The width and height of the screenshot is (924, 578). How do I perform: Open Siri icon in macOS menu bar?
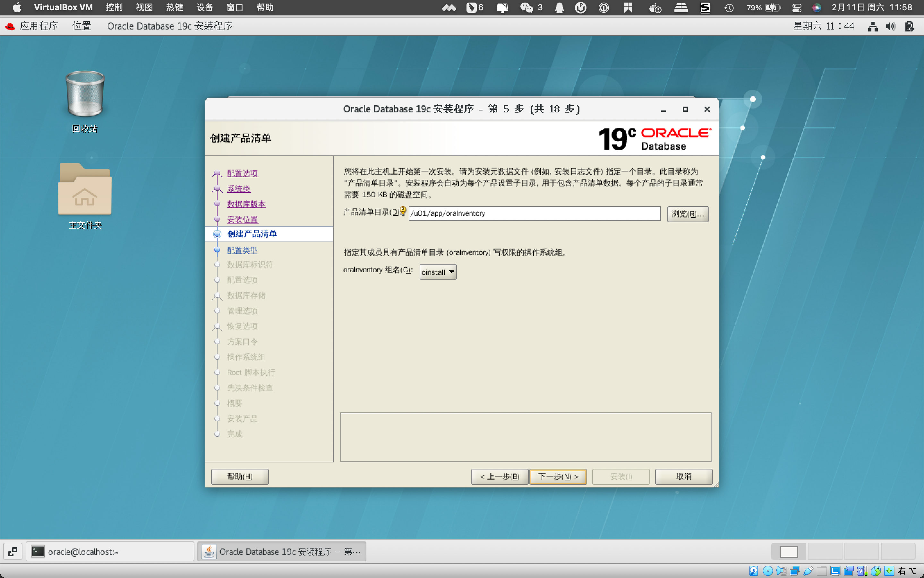(817, 7)
